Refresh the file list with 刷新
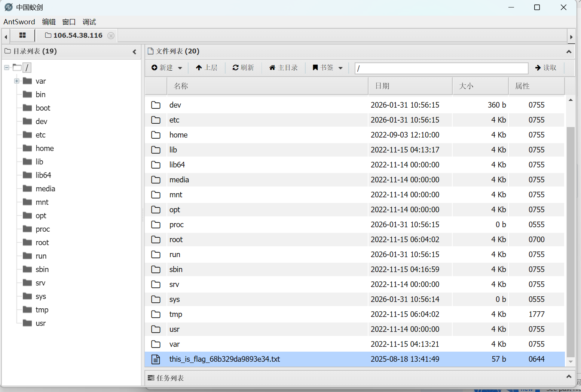Viewport: 581px width, 392px height. 243,68
